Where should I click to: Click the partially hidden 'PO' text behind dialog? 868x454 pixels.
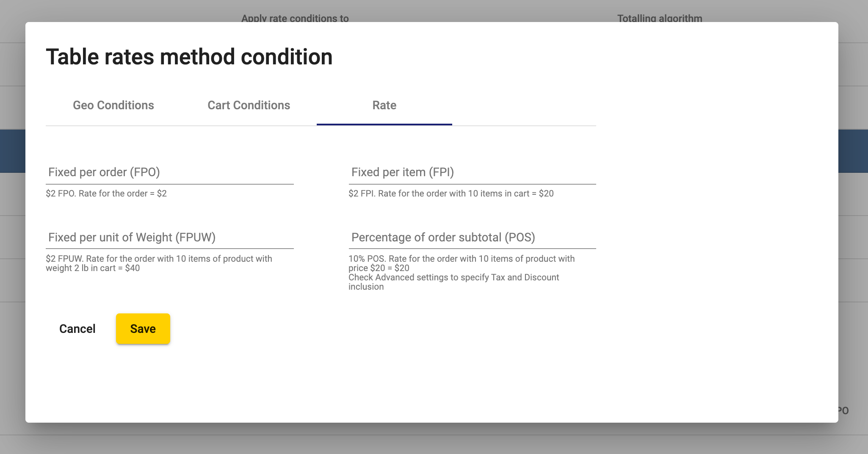[843, 410]
